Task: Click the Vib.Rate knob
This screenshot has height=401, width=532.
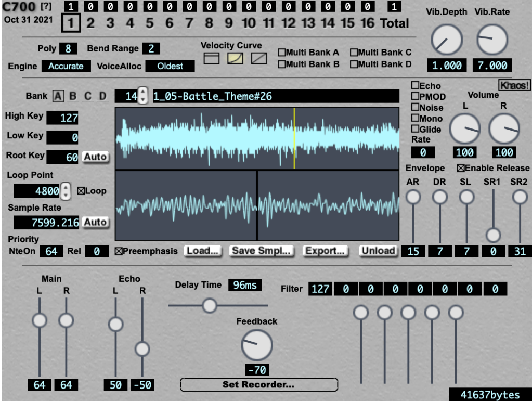Action: [x=492, y=41]
